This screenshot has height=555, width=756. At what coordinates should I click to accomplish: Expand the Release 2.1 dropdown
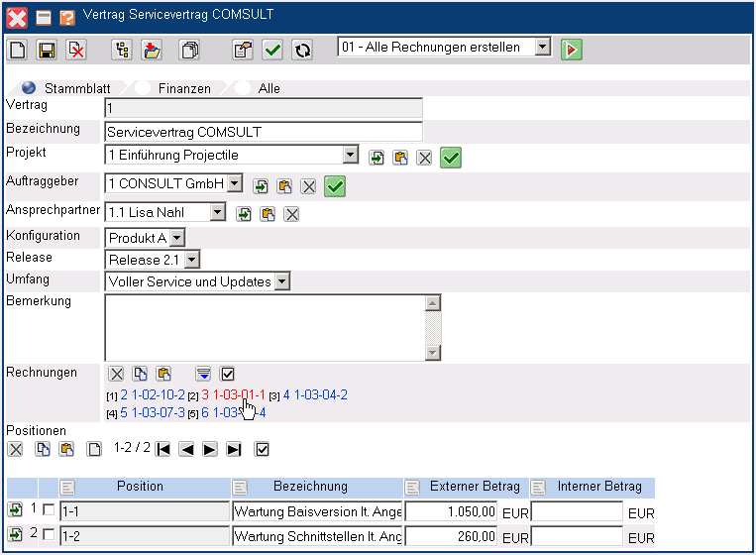point(191,260)
